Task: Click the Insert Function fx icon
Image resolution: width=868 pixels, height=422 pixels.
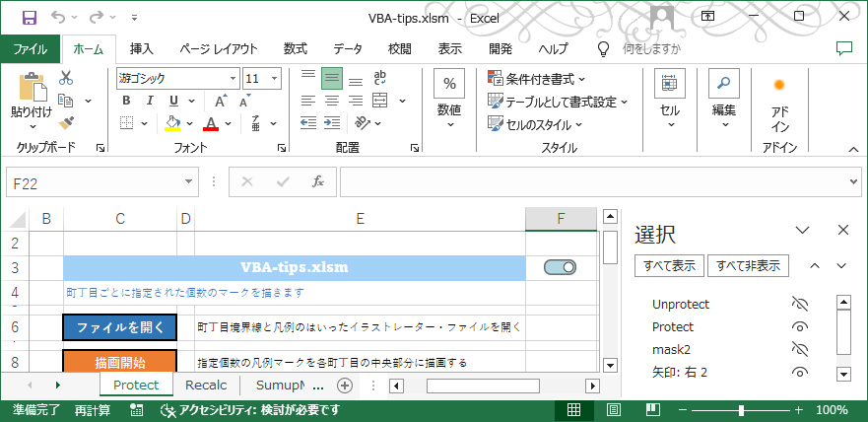Action: 317,182
